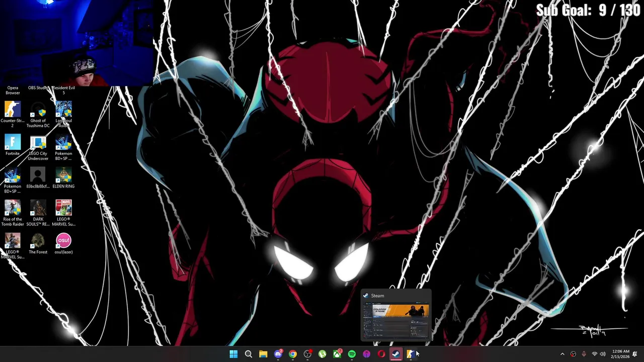Open Spotify from the taskbar
The width and height of the screenshot is (644, 362).
click(352, 354)
